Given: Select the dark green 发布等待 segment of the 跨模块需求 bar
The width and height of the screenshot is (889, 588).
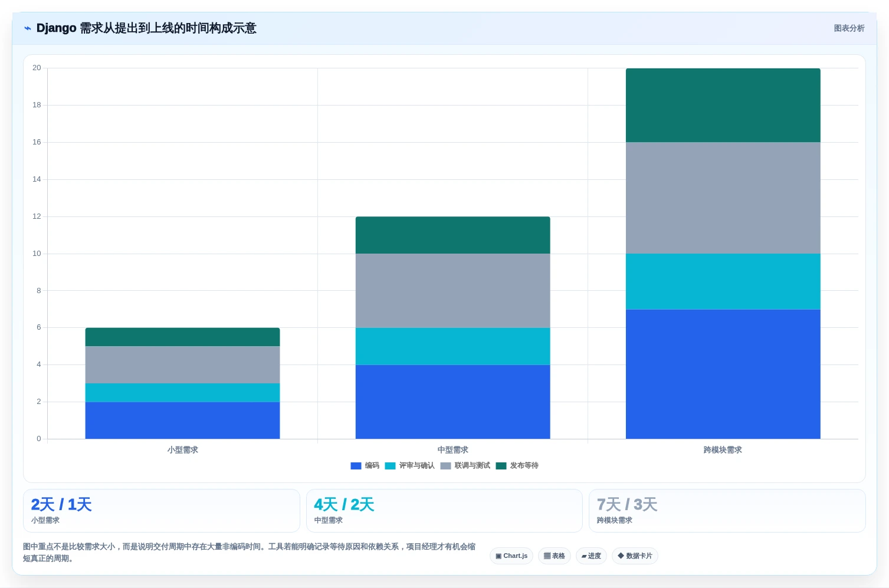Looking at the screenshot, I should click(x=723, y=106).
